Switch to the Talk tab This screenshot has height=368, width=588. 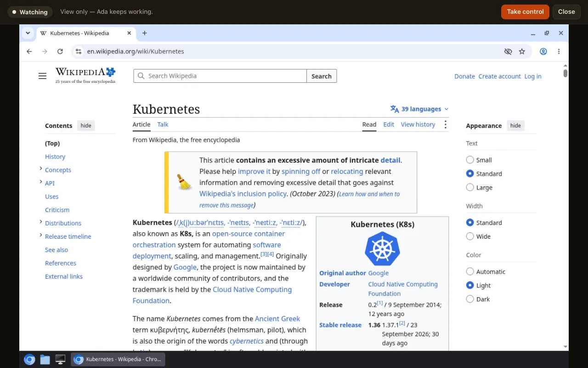(163, 125)
